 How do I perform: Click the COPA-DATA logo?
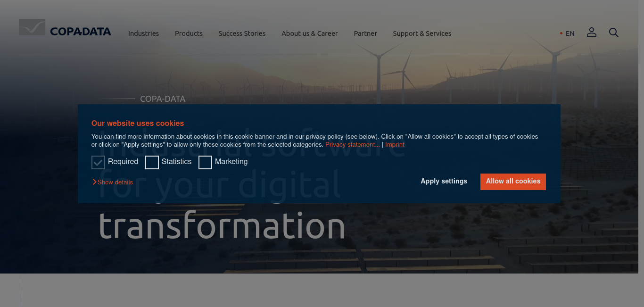(65, 28)
